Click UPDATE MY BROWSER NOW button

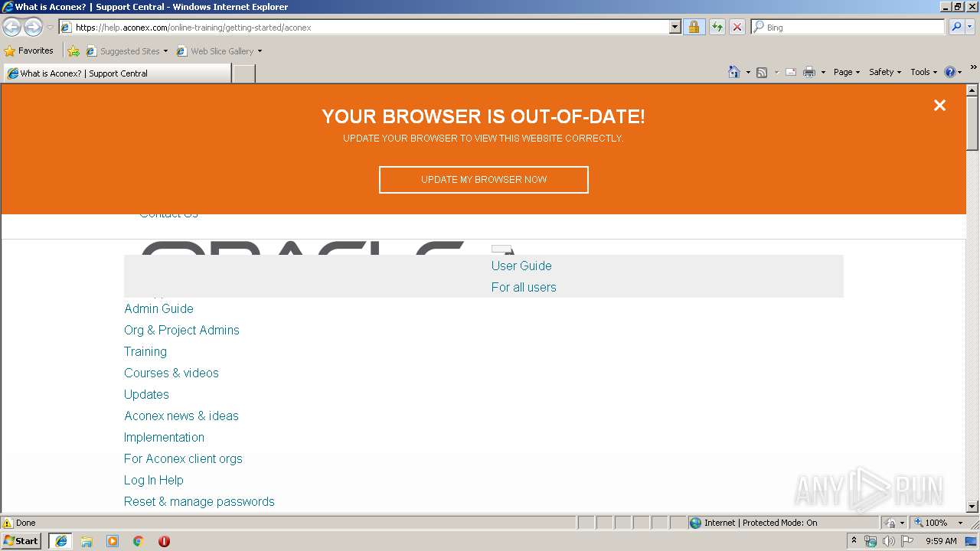(484, 180)
